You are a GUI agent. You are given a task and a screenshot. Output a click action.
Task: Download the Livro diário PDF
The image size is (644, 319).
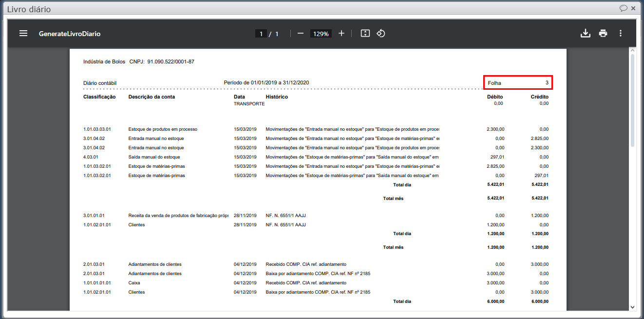(x=586, y=34)
